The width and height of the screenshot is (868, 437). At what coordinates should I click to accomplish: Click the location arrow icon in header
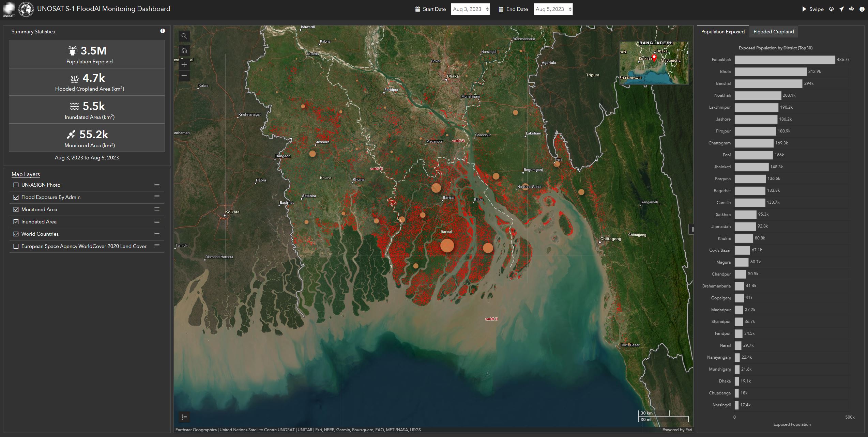pyautogui.click(x=841, y=9)
